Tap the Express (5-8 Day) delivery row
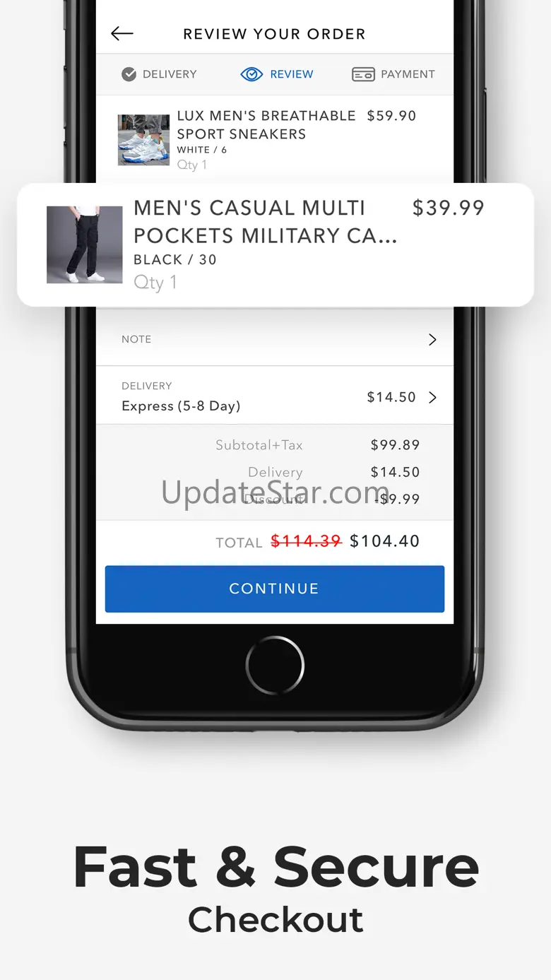The height and width of the screenshot is (980, 551). (x=275, y=396)
